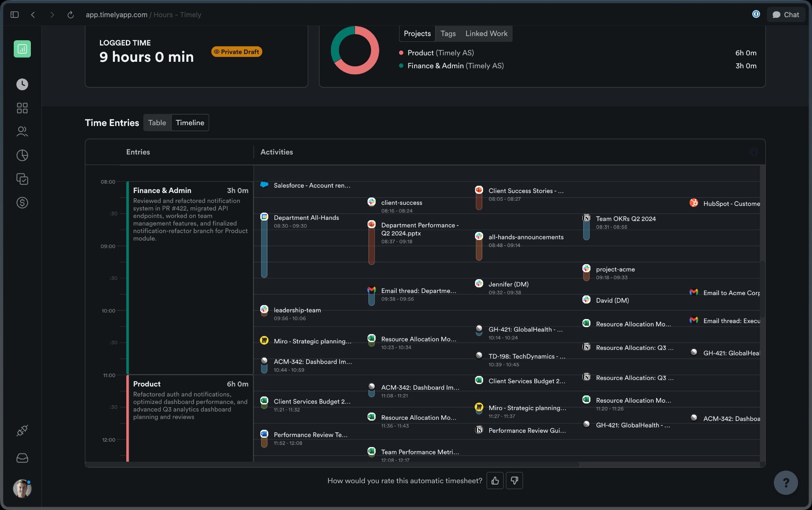Click the Private Draft badge
The height and width of the screenshot is (510, 812).
(x=237, y=52)
